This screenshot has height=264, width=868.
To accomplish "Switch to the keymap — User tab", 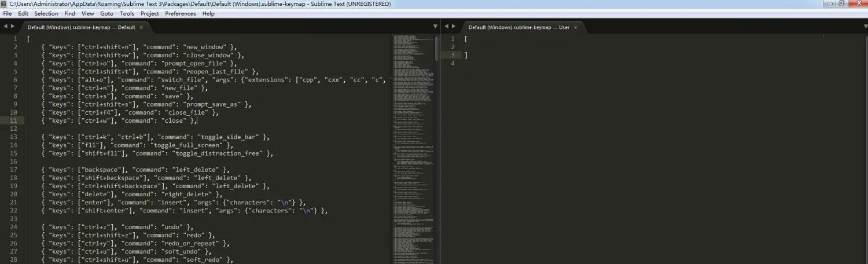I will (x=519, y=27).
